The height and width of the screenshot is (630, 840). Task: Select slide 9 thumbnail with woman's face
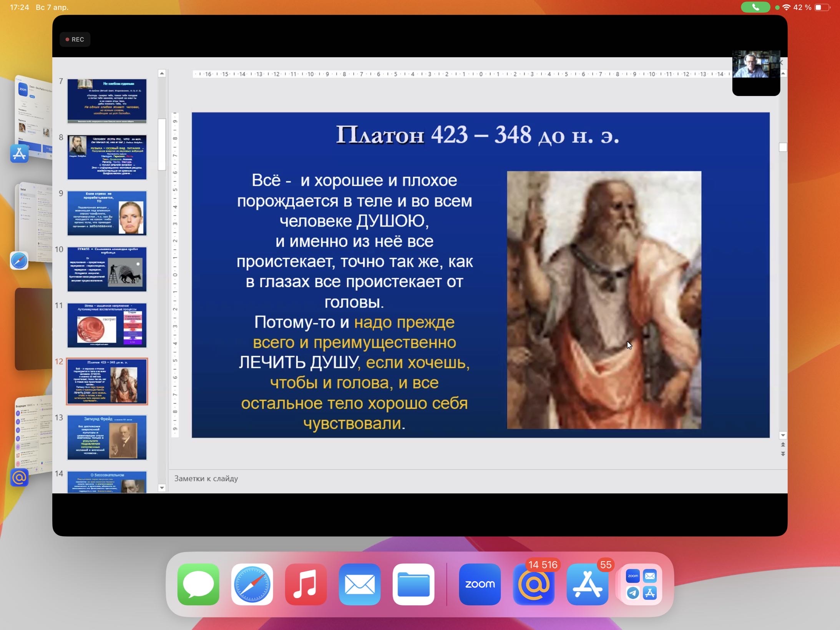tap(107, 213)
